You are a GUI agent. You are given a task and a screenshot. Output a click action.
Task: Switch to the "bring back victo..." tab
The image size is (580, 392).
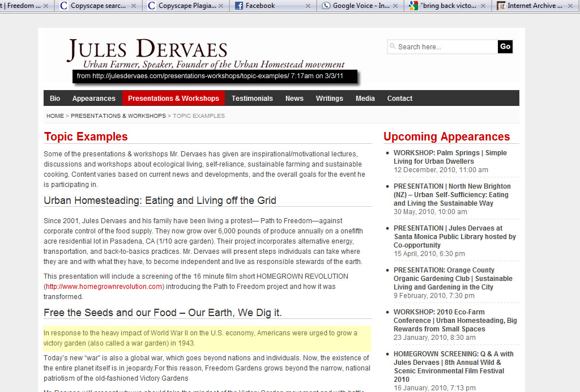(x=447, y=6)
